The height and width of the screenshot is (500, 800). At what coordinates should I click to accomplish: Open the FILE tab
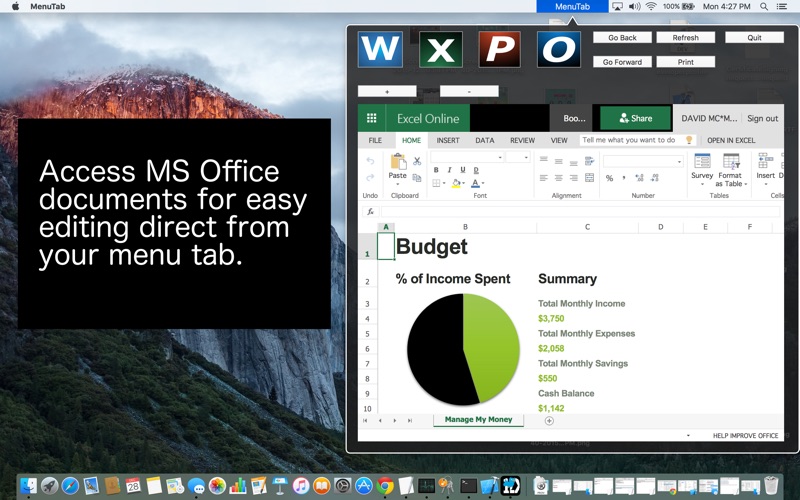click(375, 140)
